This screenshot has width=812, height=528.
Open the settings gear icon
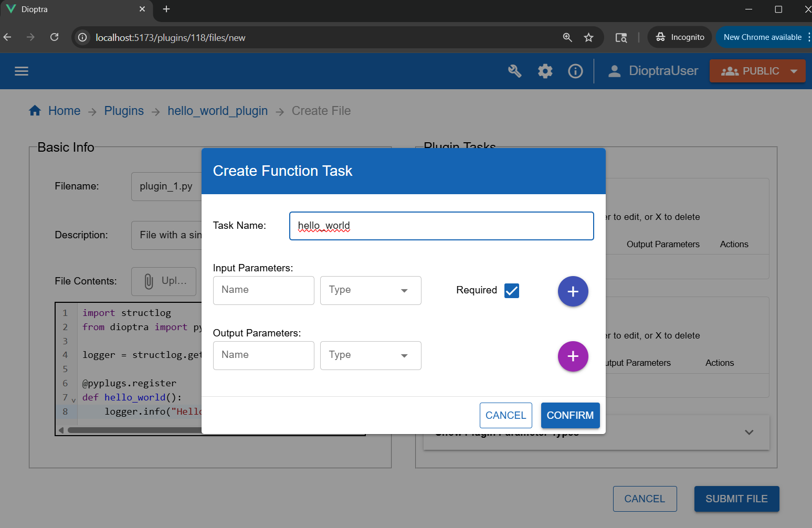[545, 71]
